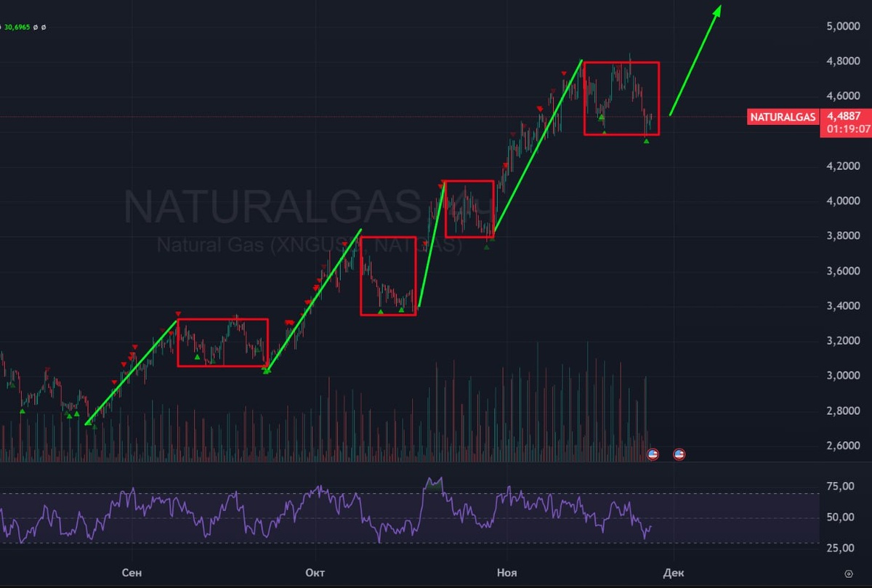Click the Дек date on time axis
Image resolution: width=872 pixels, height=588 pixels.
tap(674, 573)
